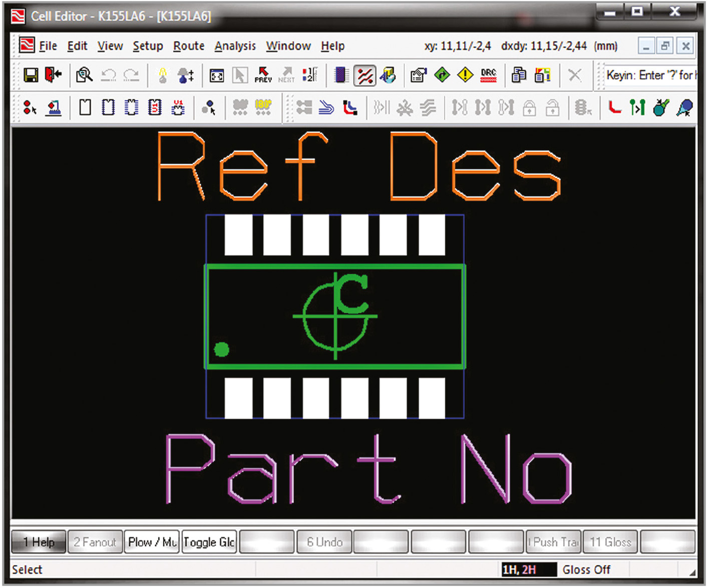Click the Save floppy disk icon

tap(31, 76)
